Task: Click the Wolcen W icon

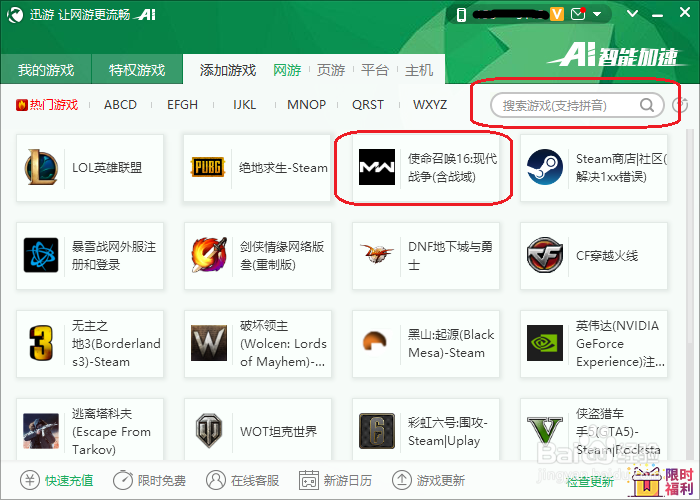Action: pos(209,343)
